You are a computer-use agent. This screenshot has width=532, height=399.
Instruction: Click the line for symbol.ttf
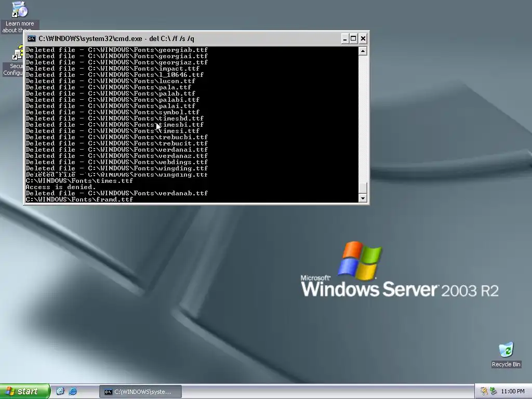113,112
